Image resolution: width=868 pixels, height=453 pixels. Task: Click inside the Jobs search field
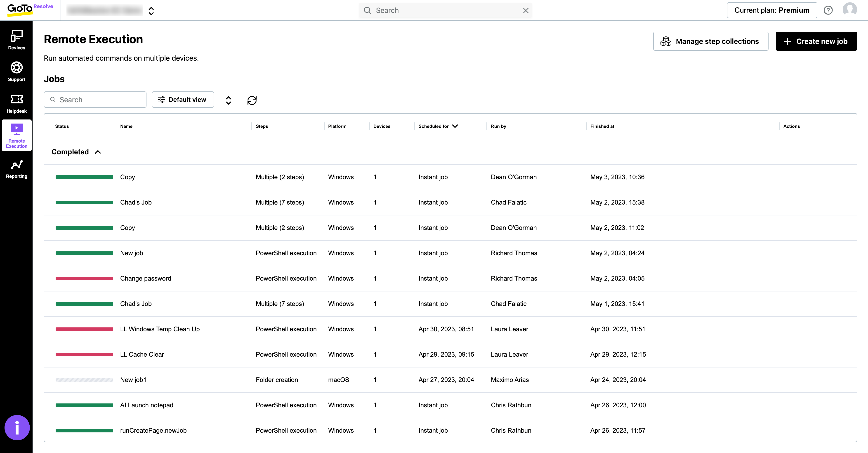95,100
